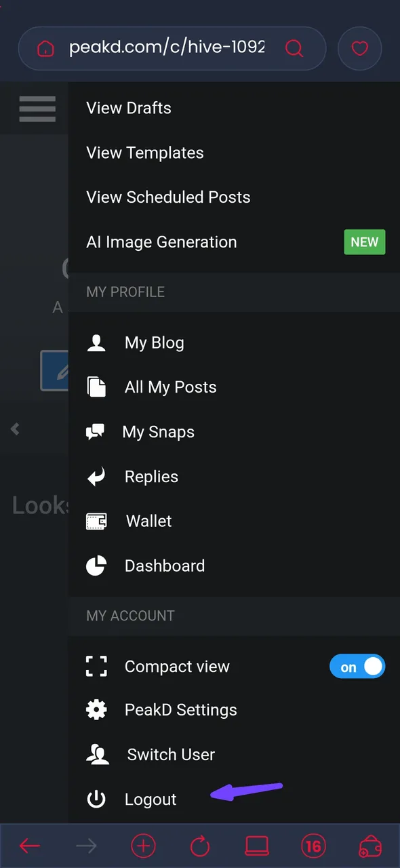Click the Dashboard pie chart icon
The image size is (400, 868).
(96, 566)
